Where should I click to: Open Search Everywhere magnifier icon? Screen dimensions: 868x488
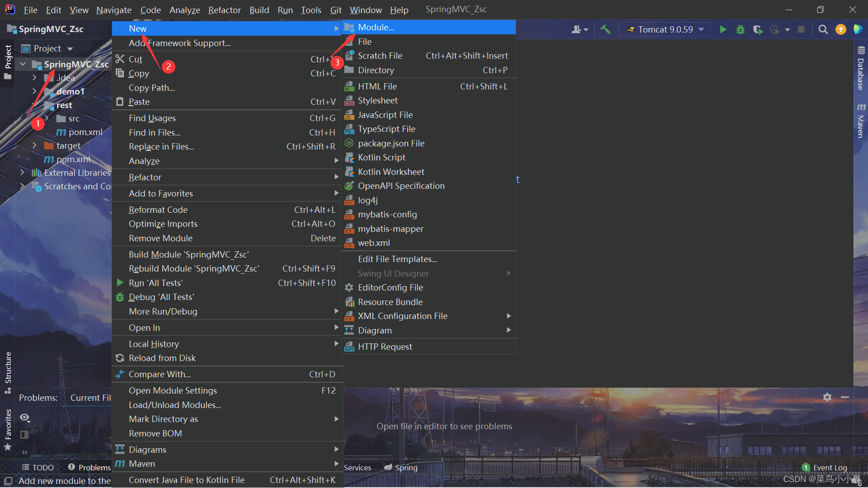pos(823,29)
